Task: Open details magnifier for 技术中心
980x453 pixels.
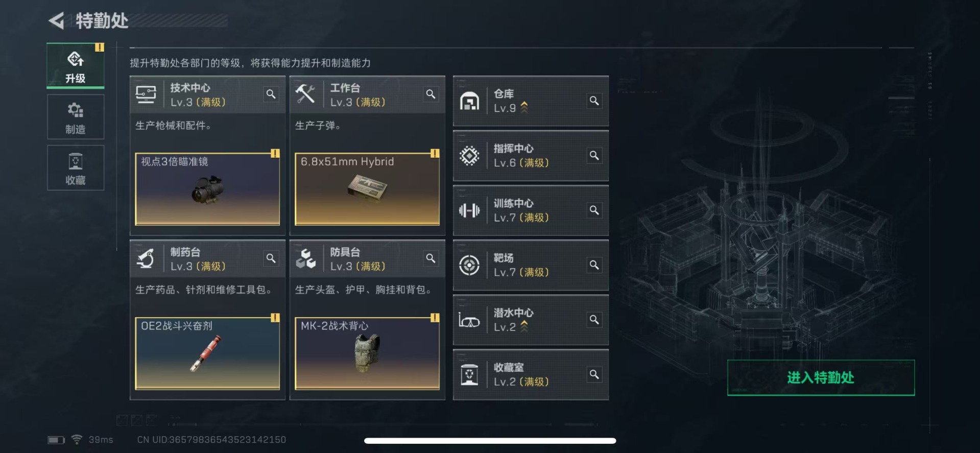Action: click(x=271, y=94)
